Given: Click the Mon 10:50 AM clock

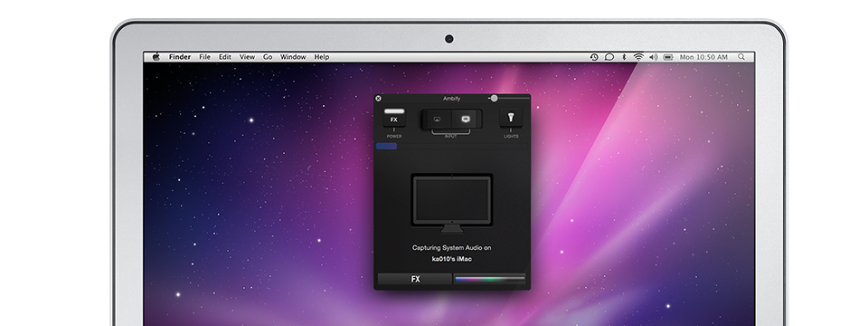Looking at the screenshot, I should [x=703, y=56].
